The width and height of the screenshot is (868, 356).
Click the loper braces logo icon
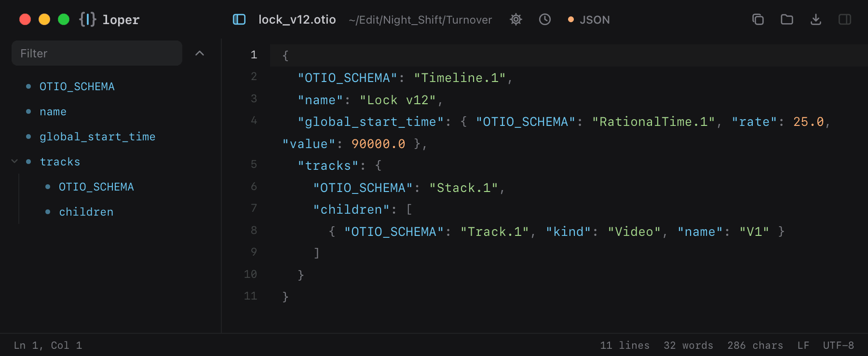(x=88, y=19)
